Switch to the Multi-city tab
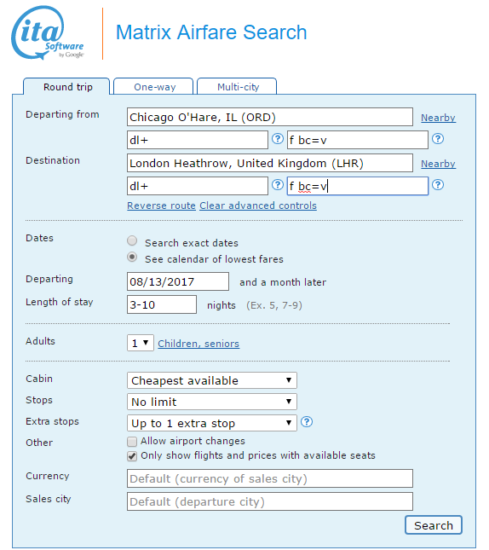The height and width of the screenshot is (550, 489). (x=237, y=86)
